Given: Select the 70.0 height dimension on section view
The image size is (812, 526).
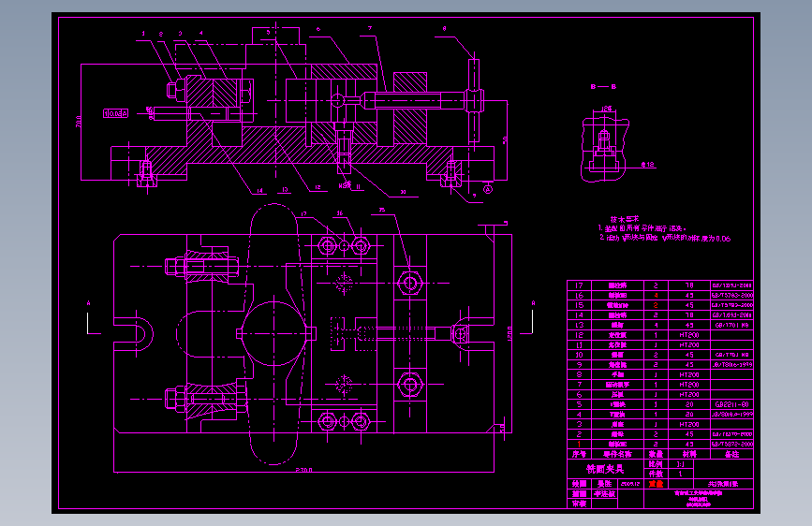Looking at the screenshot, I should click(x=78, y=122).
